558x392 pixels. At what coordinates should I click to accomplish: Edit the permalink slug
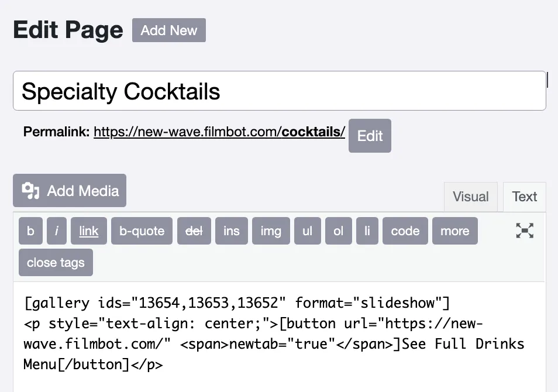click(x=370, y=136)
